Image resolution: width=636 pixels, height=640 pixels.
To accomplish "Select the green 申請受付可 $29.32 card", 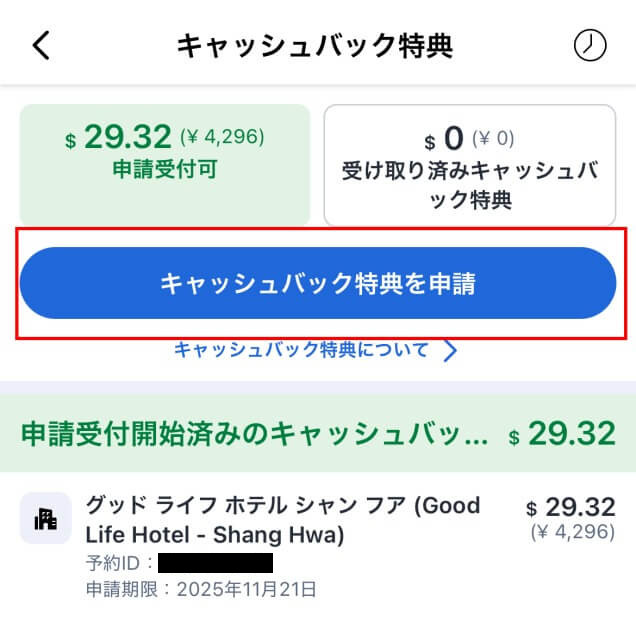I will [165, 164].
